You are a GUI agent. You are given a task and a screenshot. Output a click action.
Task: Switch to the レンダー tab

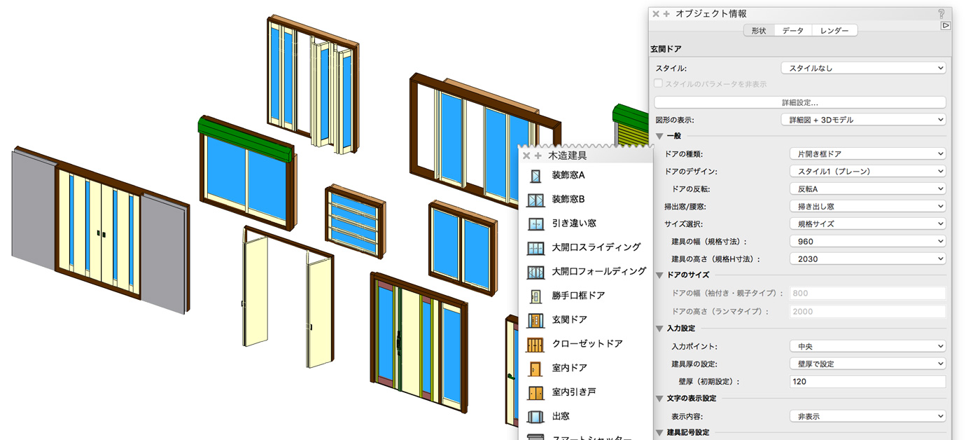click(x=835, y=31)
